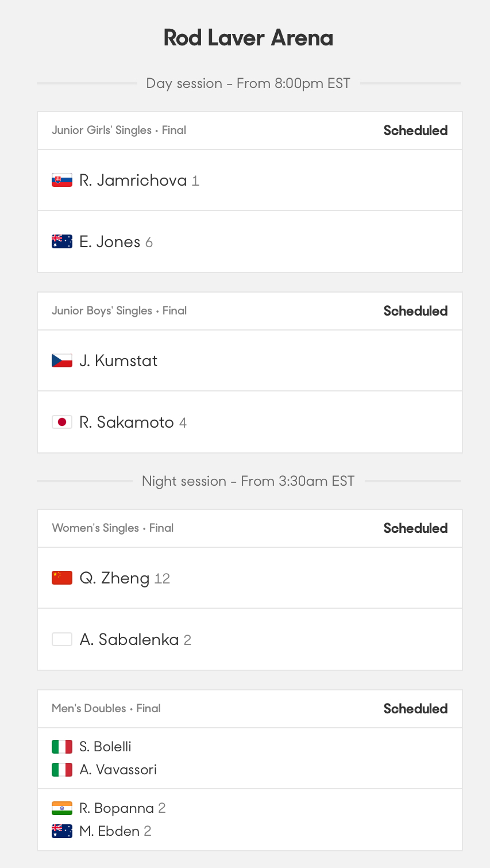Click Australian flag beside M. Ebden

pyautogui.click(x=62, y=831)
